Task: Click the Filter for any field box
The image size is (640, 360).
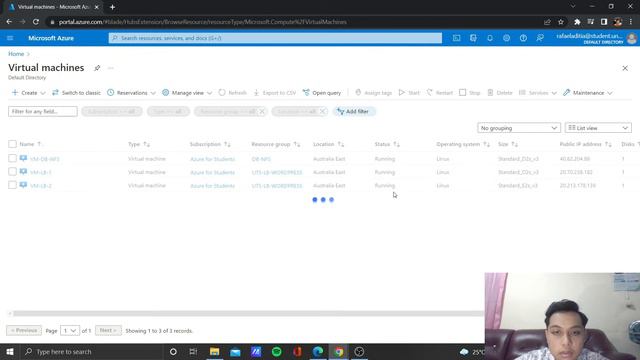Action: [x=42, y=111]
